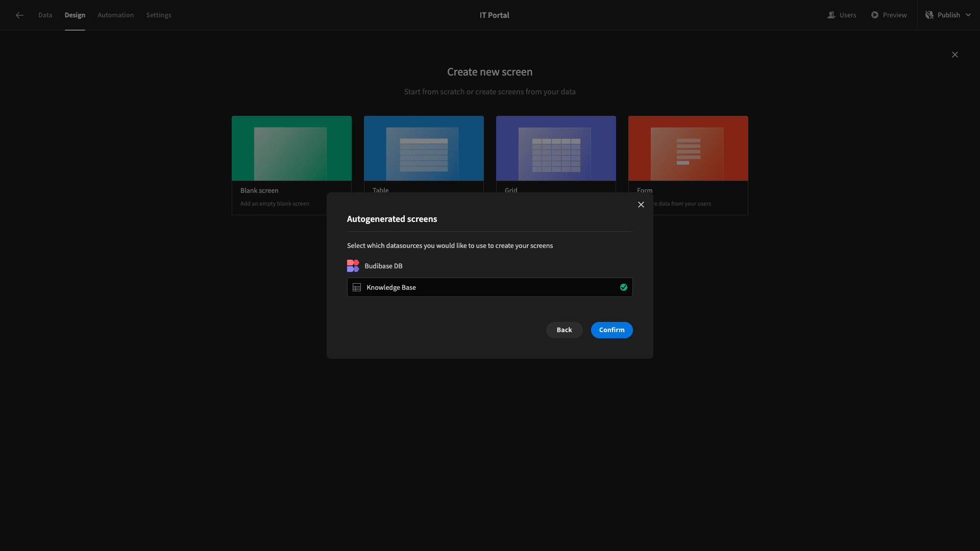Click the back arrow icon in top bar
The height and width of the screenshot is (551, 980).
[x=19, y=15]
